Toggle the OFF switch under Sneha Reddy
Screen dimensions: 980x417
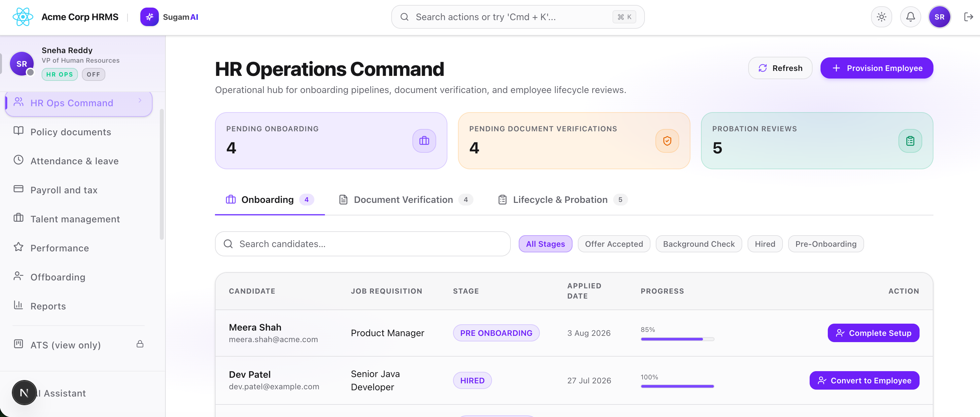coord(93,75)
